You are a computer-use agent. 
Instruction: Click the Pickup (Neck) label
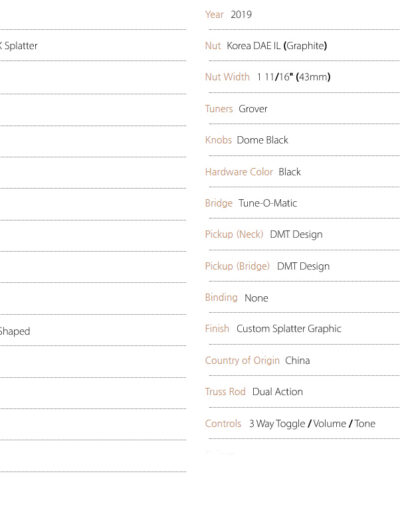[x=234, y=234]
